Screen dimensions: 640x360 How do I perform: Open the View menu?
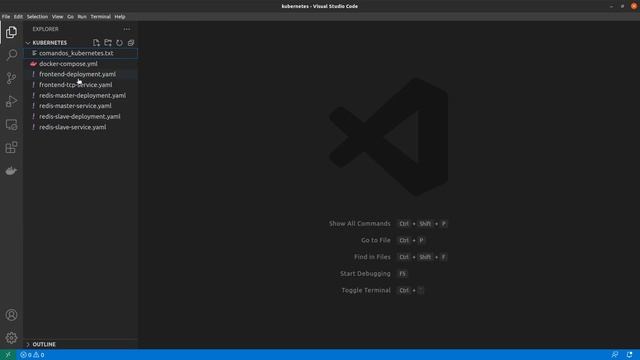tap(58, 17)
